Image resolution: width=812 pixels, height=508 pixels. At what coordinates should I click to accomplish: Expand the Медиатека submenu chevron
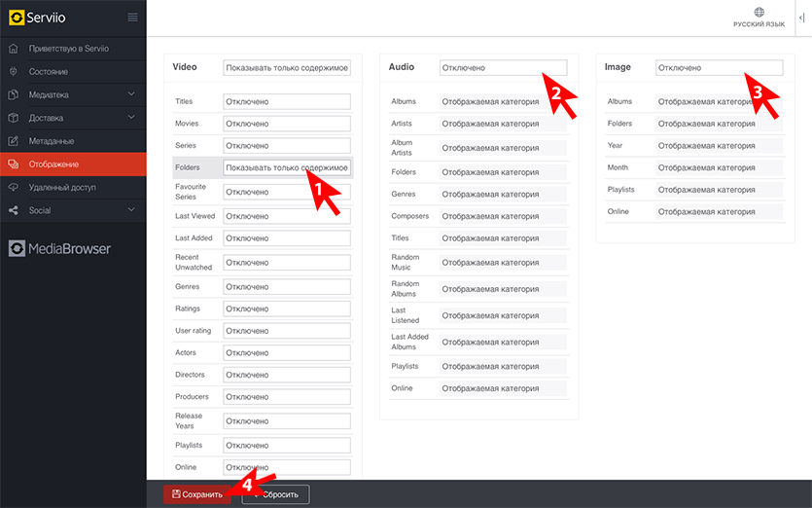click(x=131, y=93)
